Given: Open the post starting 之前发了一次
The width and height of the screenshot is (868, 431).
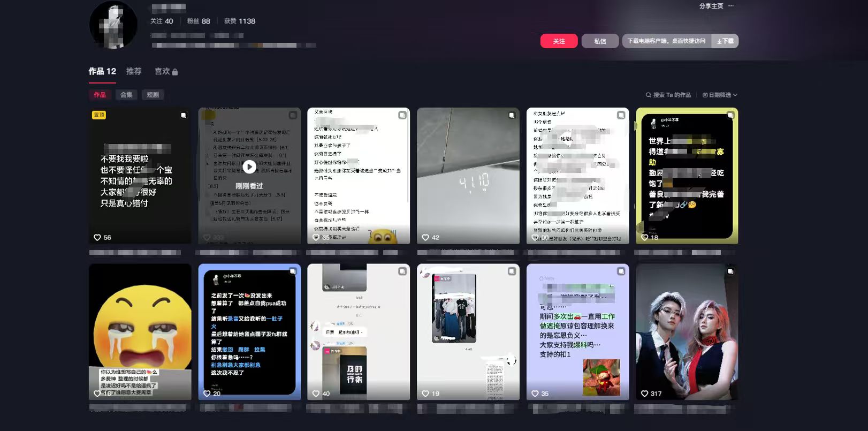Looking at the screenshot, I should pyautogui.click(x=249, y=332).
